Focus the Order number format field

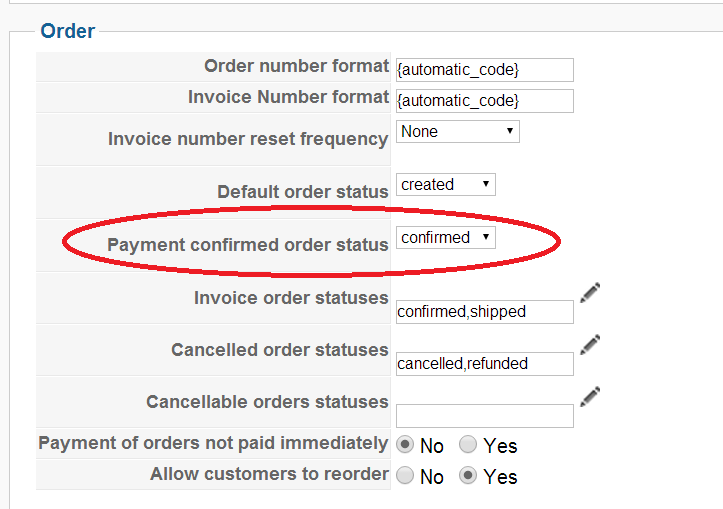coord(484,69)
